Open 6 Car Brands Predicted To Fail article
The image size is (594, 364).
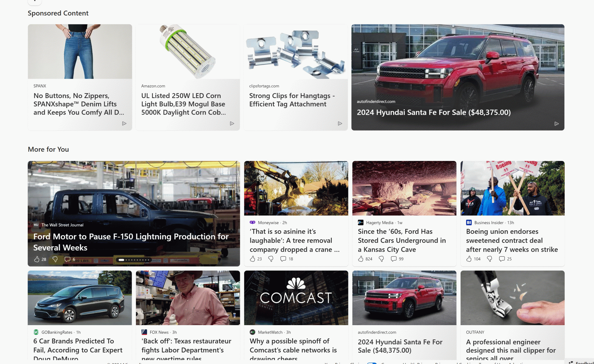(x=78, y=349)
